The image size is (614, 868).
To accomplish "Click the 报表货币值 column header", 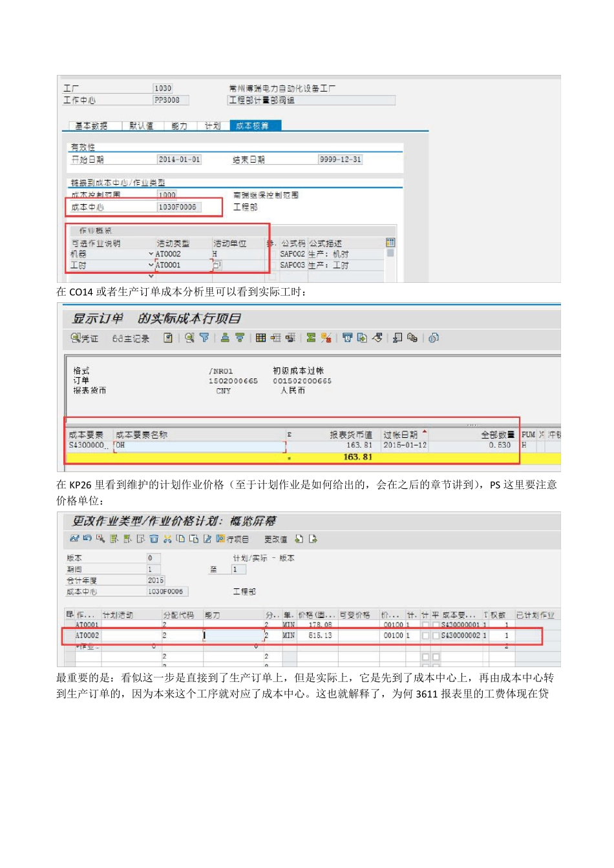I will coord(351,435).
